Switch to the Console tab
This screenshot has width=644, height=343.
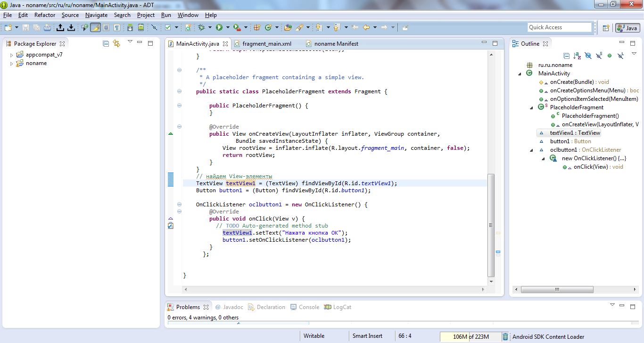[x=305, y=307]
